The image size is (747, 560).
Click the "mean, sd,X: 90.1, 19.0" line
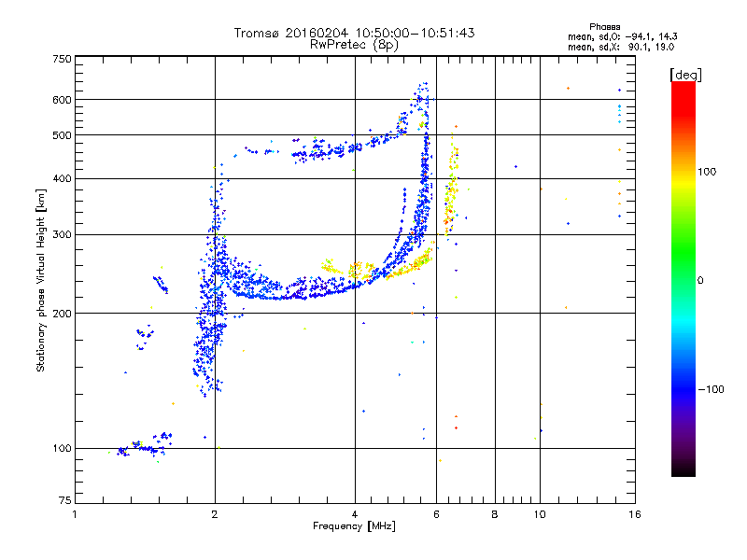[x=621, y=47]
